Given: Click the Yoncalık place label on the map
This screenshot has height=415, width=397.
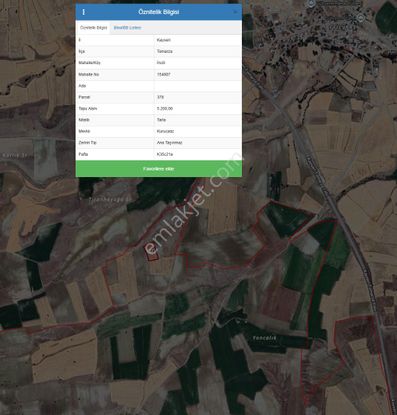Looking at the screenshot, I should pos(264,338).
